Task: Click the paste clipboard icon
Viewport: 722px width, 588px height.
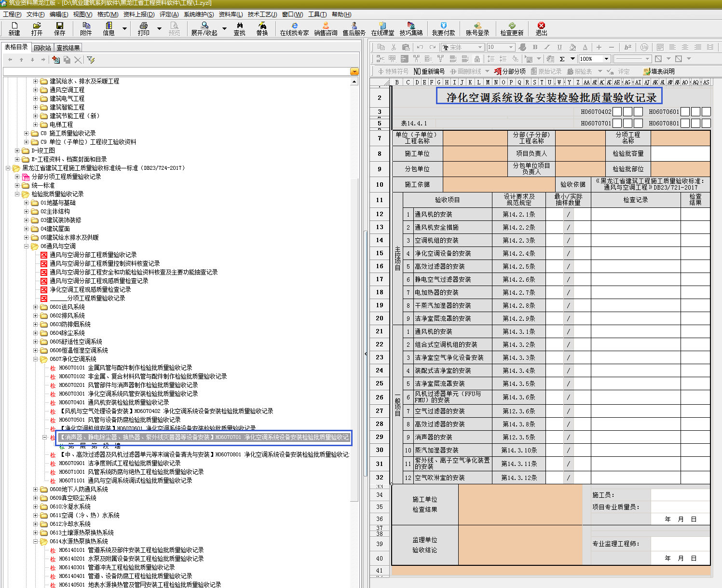Action: 406,47
